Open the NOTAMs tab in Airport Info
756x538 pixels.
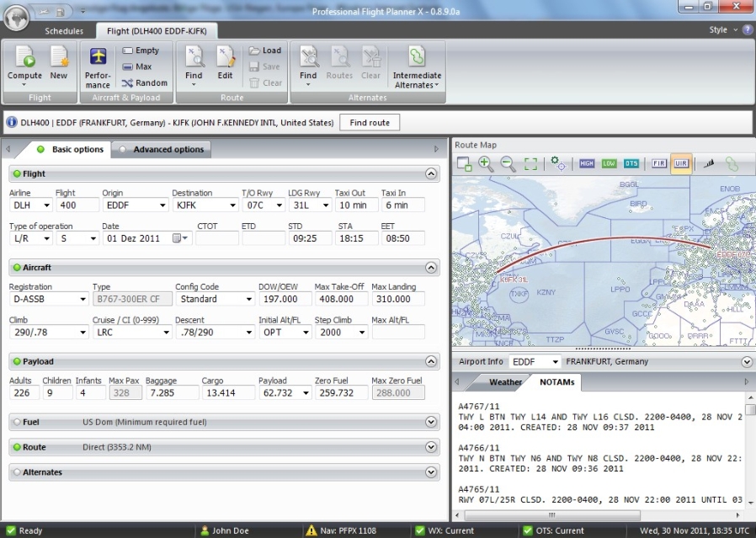(x=557, y=381)
